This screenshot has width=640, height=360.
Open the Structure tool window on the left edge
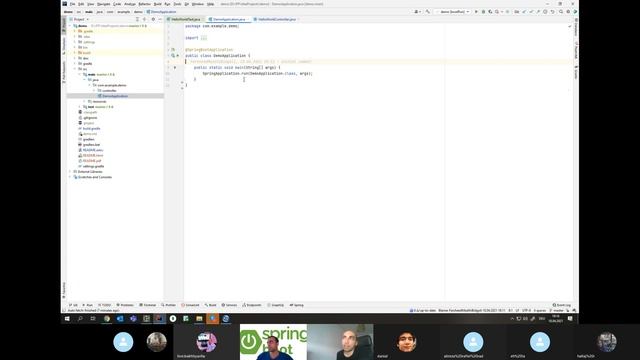click(x=64, y=46)
